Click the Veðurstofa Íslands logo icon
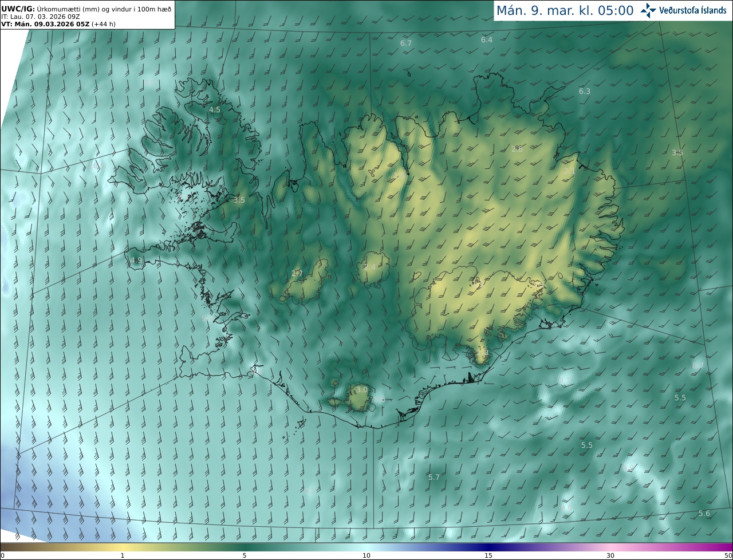The height and width of the screenshot is (560, 733). [648, 10]
